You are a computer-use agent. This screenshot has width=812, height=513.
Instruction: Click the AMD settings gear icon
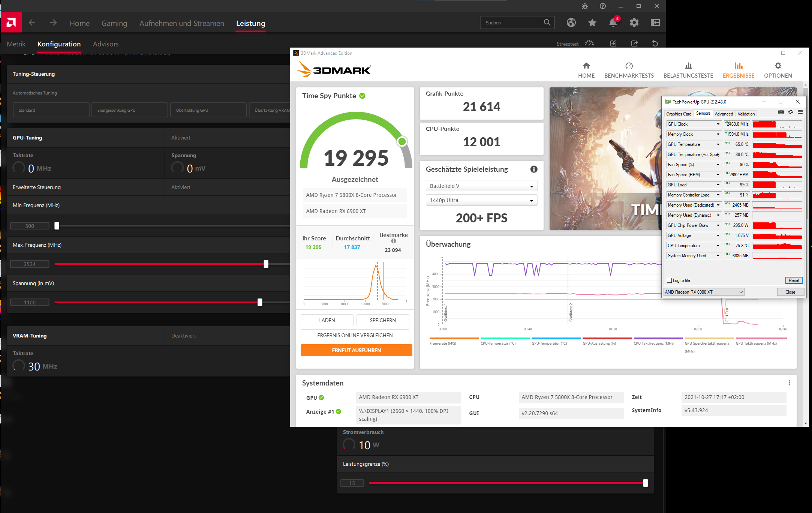pos(634,23)
